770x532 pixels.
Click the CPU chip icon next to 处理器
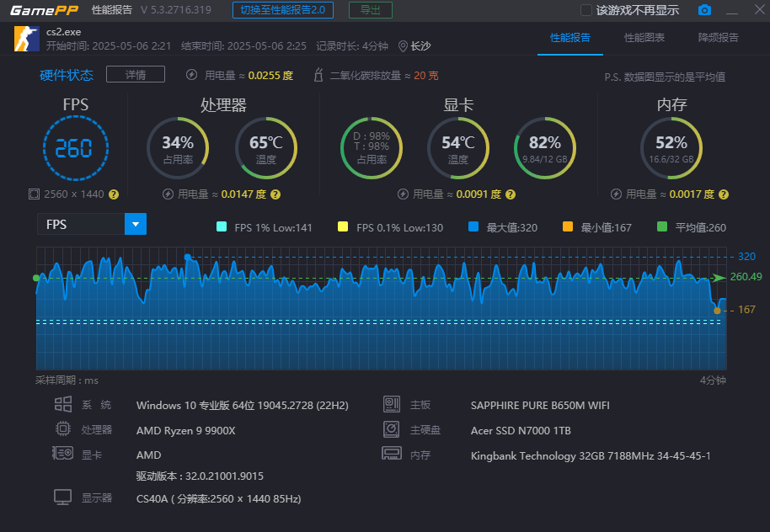click(x=63, y=429)
